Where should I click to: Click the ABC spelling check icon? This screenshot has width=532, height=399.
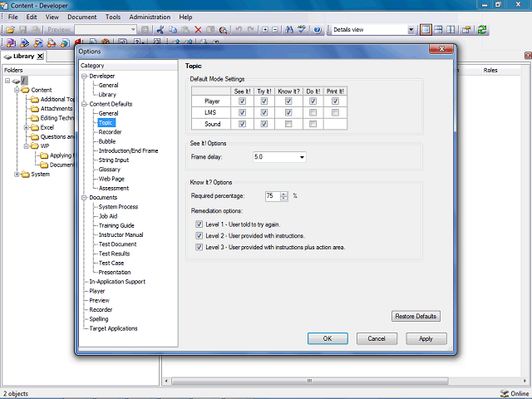(x=302, y=30)
